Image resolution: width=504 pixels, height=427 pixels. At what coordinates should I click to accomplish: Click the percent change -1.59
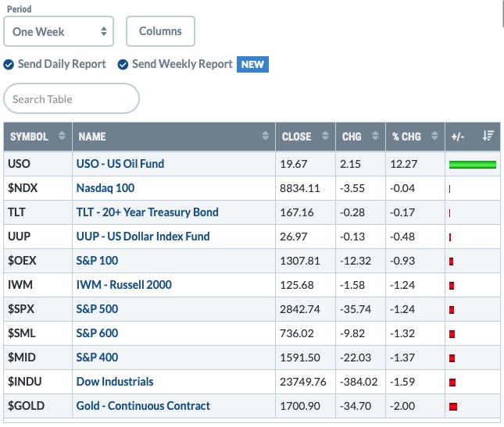click(402, 382)
